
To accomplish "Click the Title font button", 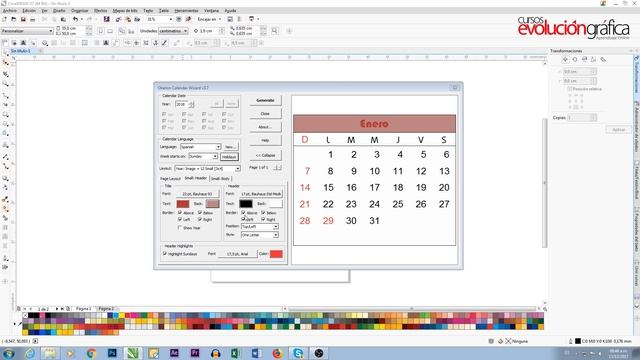I will pyautogui.click(x=198, y=194).
